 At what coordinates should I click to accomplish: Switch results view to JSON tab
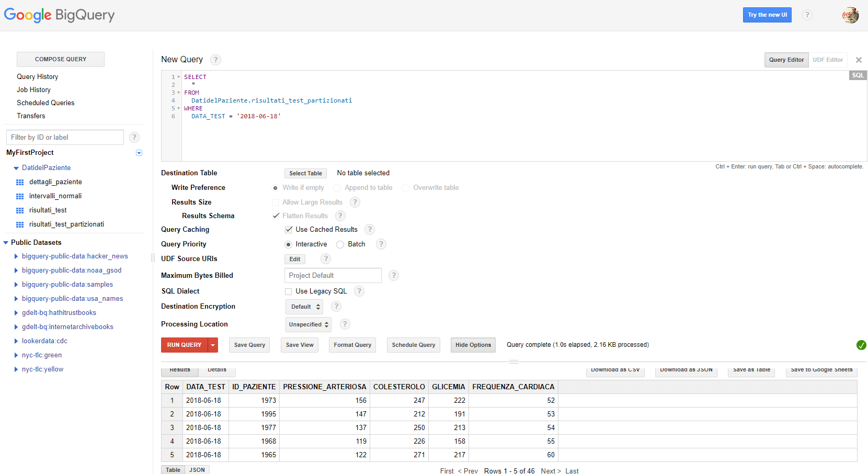tap(197, 470)
